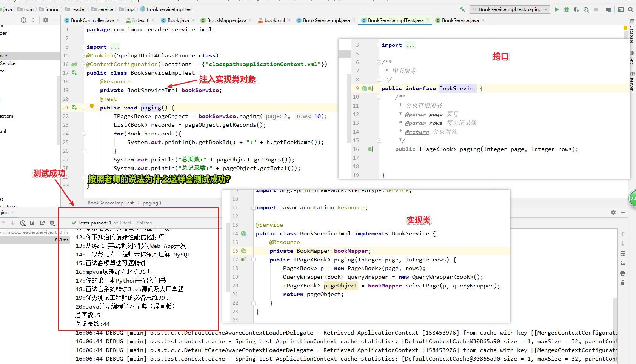The image size is (636, 364).
Task: Select the com.imooc.reader.service.i test node
Action: coord(34,232)
